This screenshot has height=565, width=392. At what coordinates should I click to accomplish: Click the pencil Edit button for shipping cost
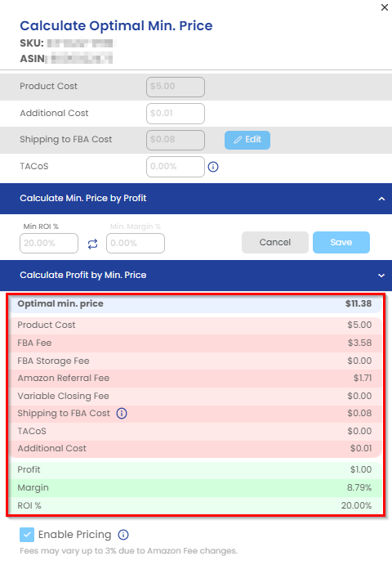[247, 140]
